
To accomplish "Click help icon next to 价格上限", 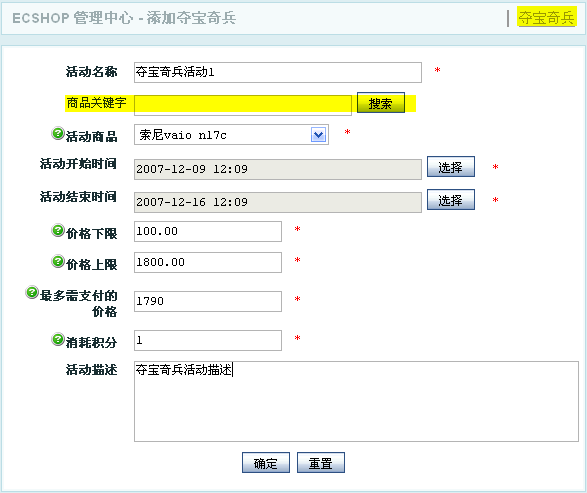I will coord(58,261).
